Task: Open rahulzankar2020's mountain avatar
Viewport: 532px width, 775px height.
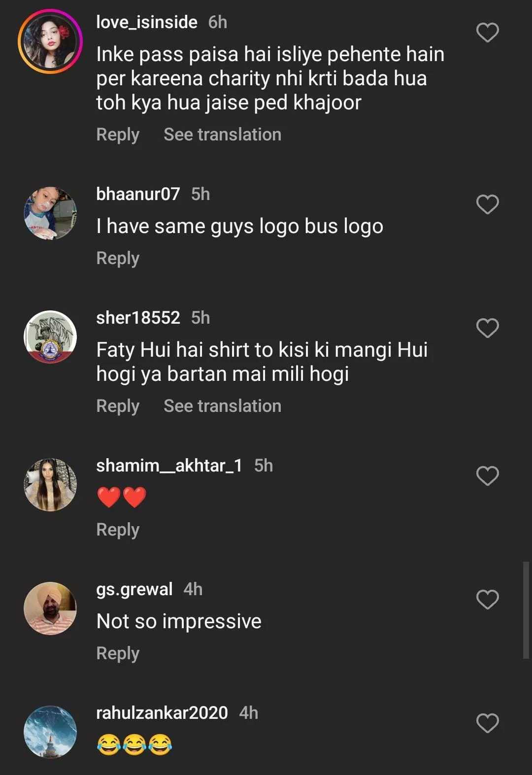Action: 50,732
